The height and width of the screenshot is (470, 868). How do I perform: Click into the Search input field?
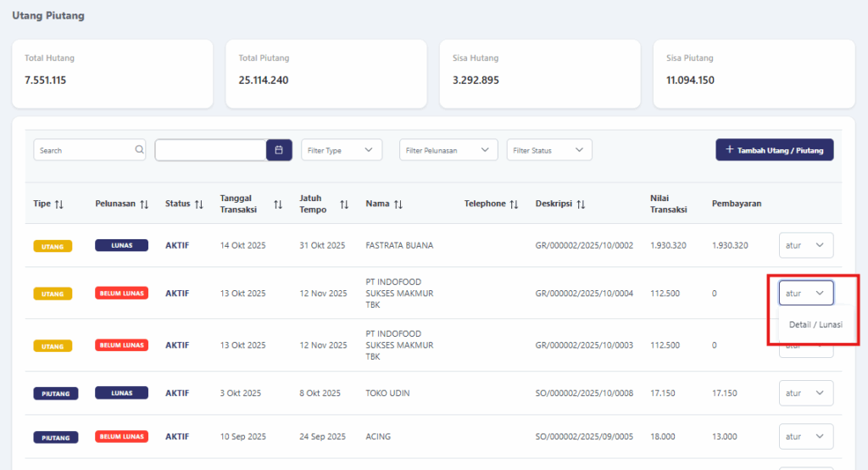[x=85, y=150]
